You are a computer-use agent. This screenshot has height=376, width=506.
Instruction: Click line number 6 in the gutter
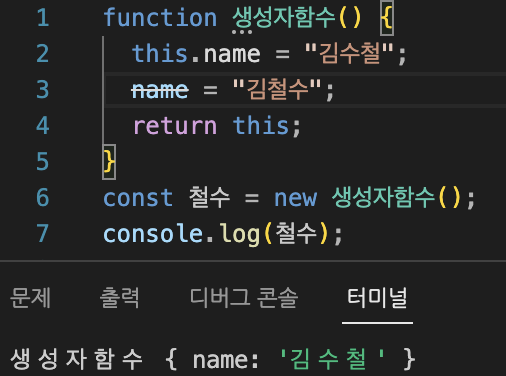click(x=43, y=198)
